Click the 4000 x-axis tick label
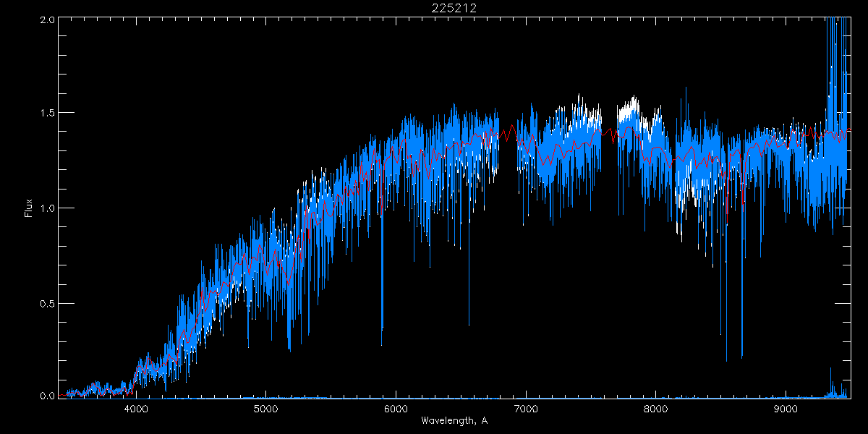 coord(136,409)
